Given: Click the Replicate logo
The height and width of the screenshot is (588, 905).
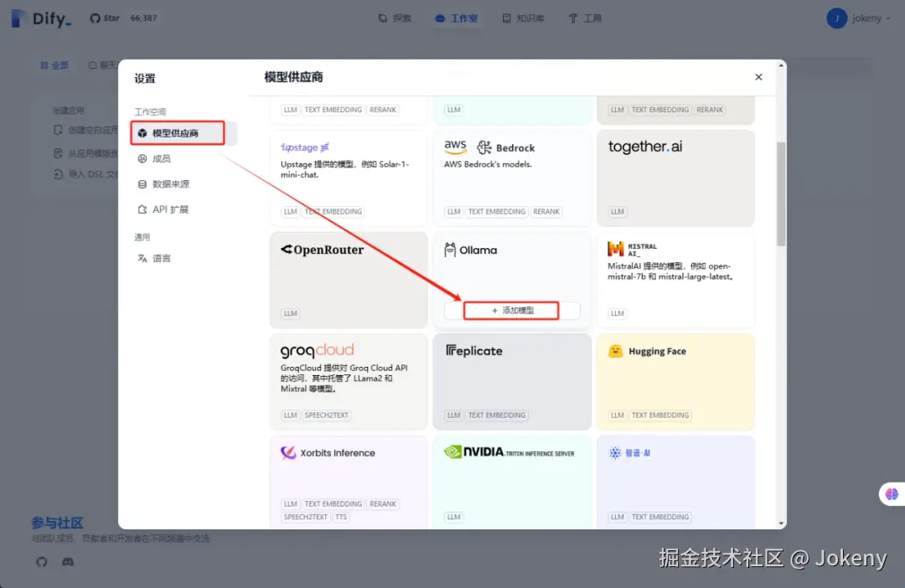Looking at the screenshot, I should tap(473, 351).
